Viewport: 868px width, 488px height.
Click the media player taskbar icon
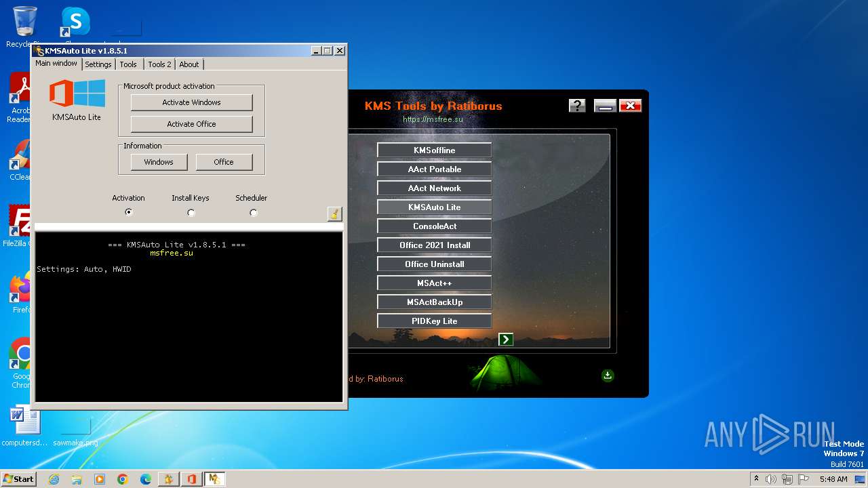pos(100,479)
